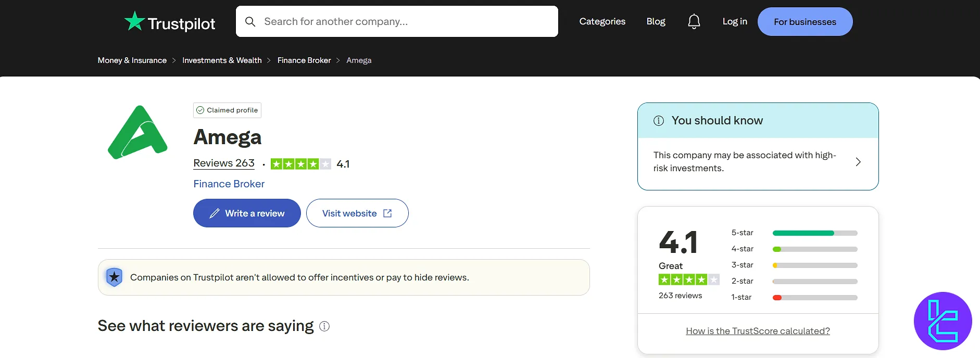This screenshot has height=358, width=980.
Task: Expand the high-risk investments notice arrow
Action: (858, 162)
